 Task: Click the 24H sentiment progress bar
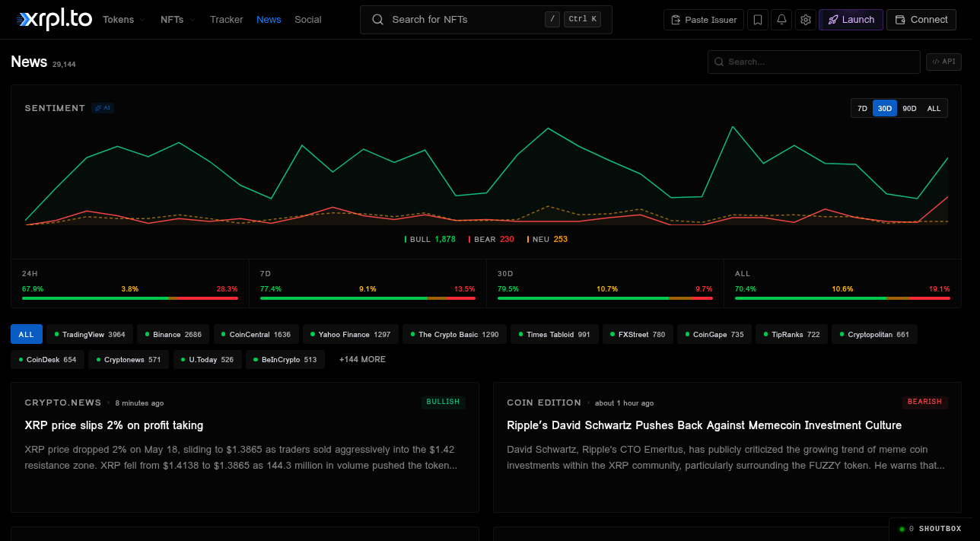[x=130, y=298]
